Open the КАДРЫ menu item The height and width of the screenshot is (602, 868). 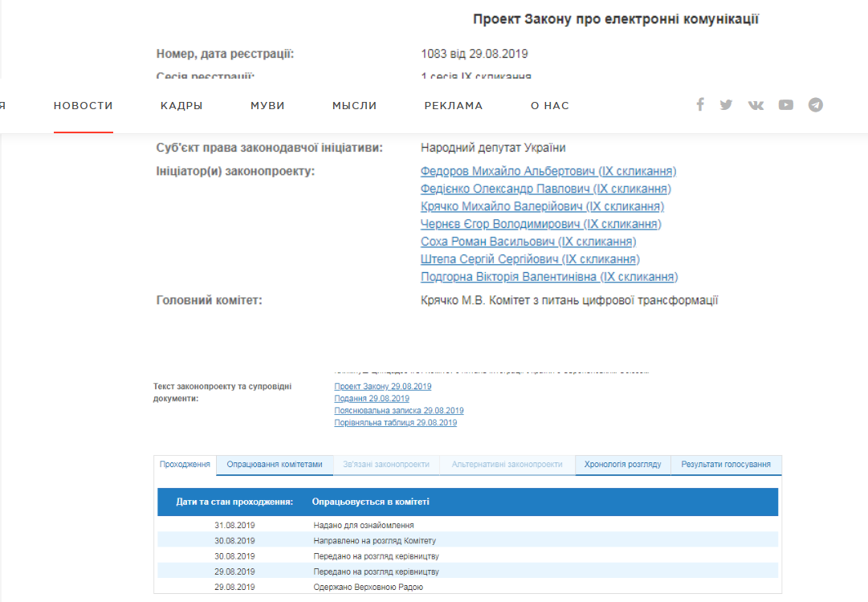(x=181, y=106)
